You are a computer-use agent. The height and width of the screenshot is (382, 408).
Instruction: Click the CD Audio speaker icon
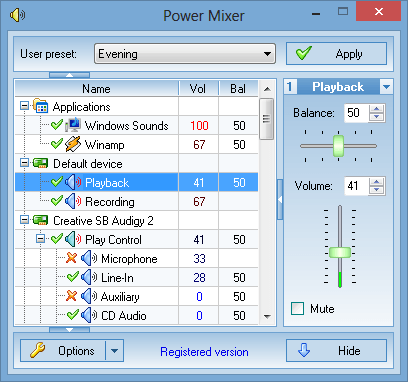point(89,315)
